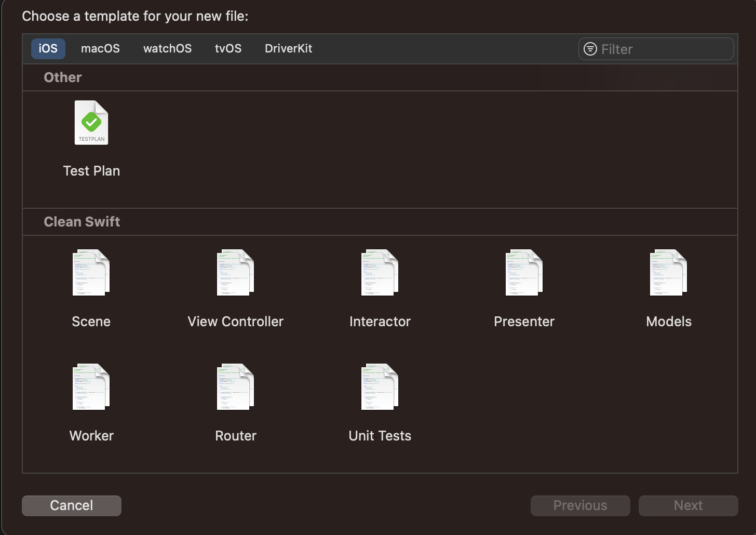Pick the View Controller template icon

pos(236,273)
